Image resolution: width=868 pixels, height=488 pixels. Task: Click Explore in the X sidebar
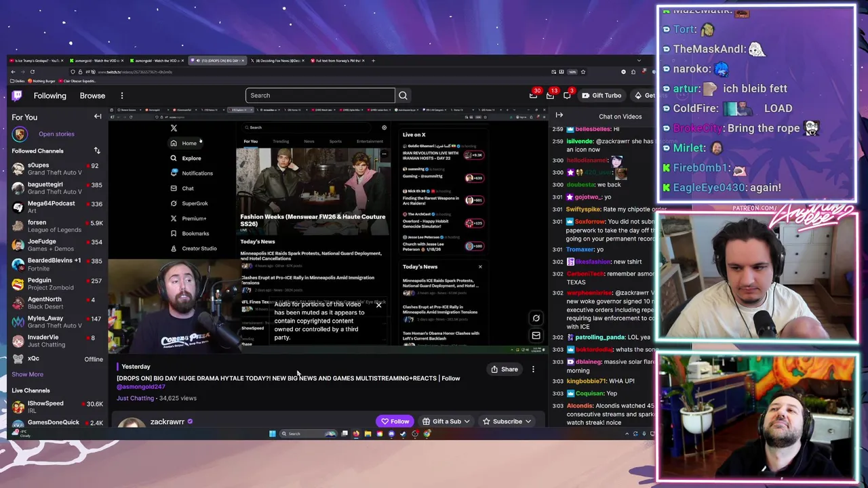tap(186, 159)
